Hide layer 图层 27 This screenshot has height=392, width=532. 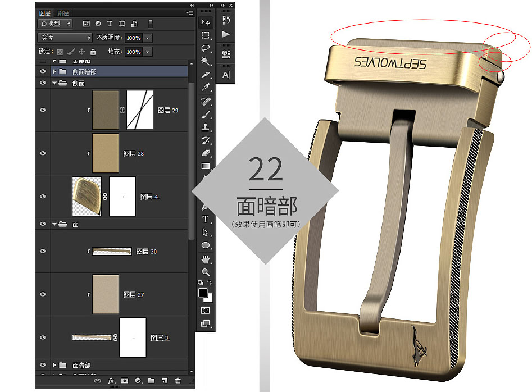click(x=43, y=294)
